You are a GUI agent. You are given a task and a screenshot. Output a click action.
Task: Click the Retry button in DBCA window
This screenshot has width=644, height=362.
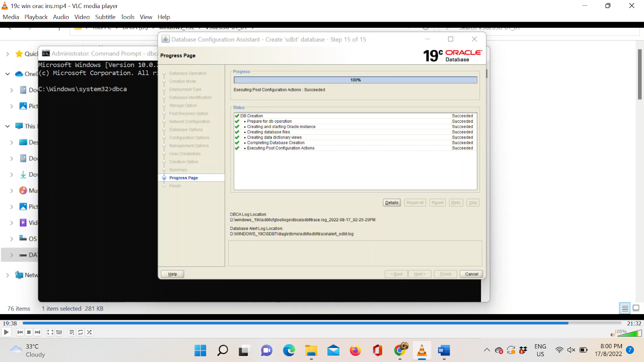pos(456,203)
